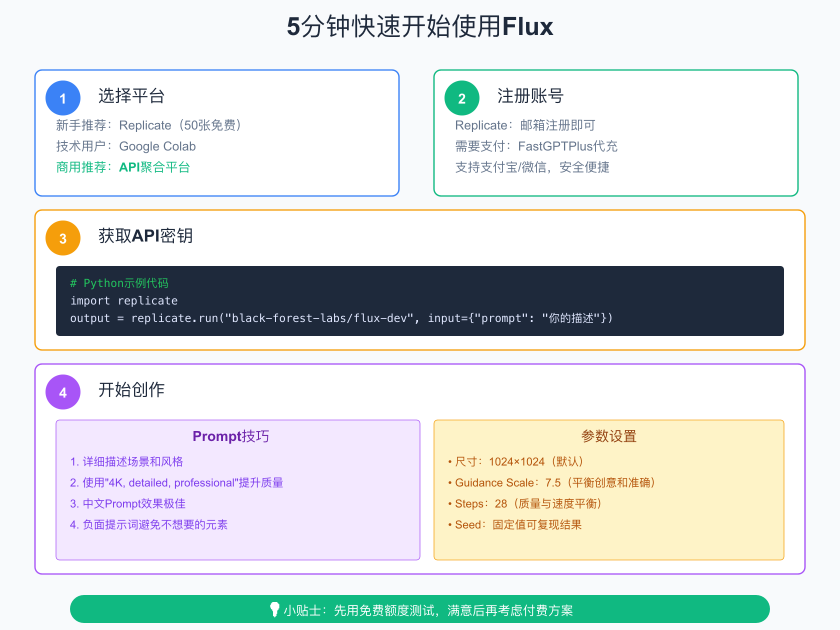The width and height of the screenshot is (840, 630).
Task: Click the code line import replicate
Action: pyautogui.click(x=124, y=301)
